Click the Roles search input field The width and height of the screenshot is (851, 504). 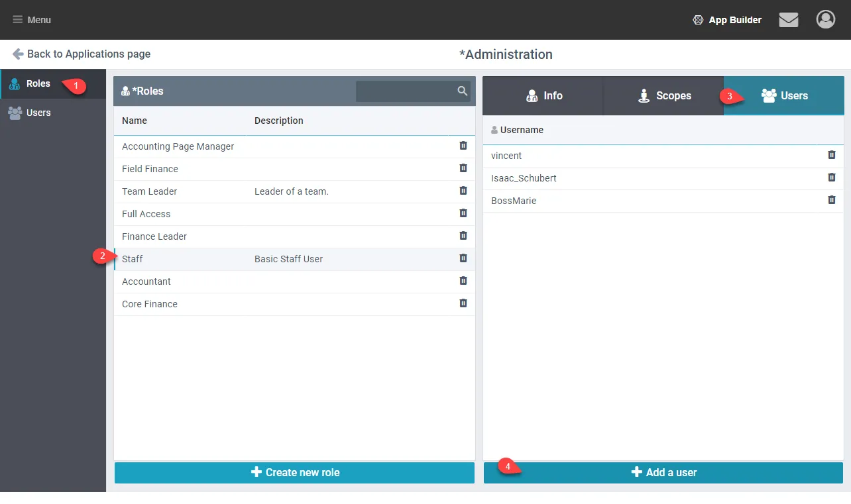(x=406, y=91)
